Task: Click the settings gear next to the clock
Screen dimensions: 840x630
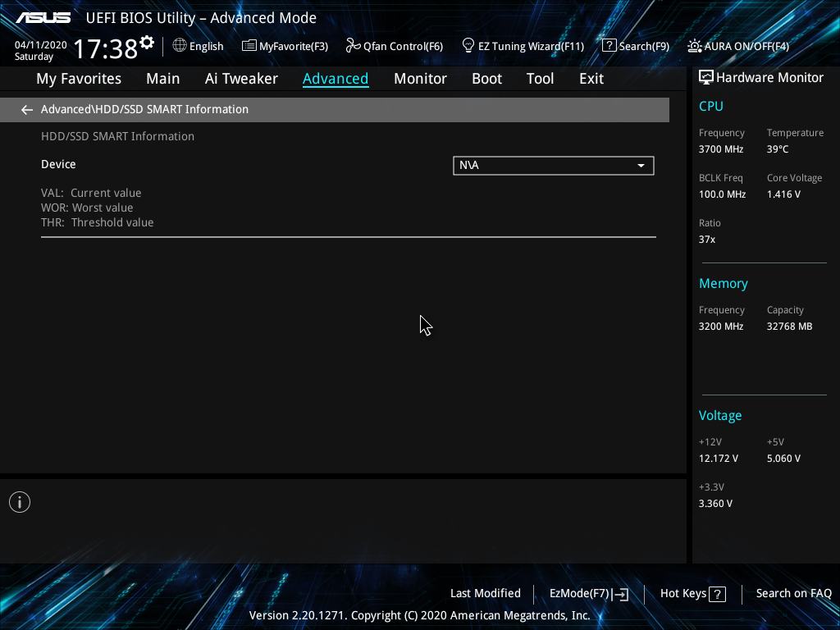Action: tap(147, 43)
